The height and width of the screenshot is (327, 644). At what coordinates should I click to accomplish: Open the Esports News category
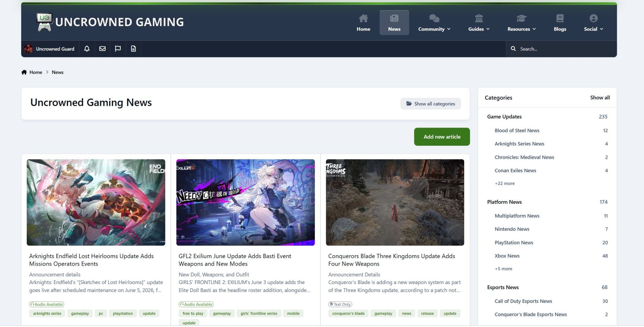pyautogui.click(x=503, y=287)
